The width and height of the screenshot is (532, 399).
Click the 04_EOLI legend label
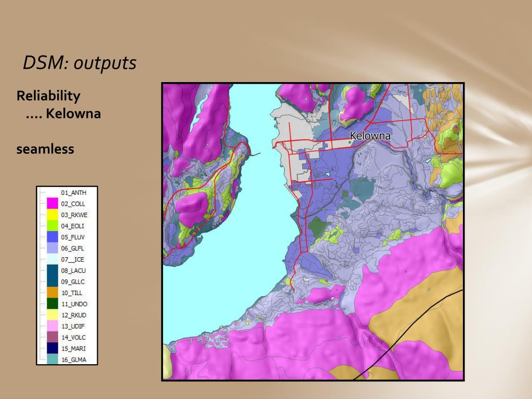pyautogui.click(x=73, y=227)
